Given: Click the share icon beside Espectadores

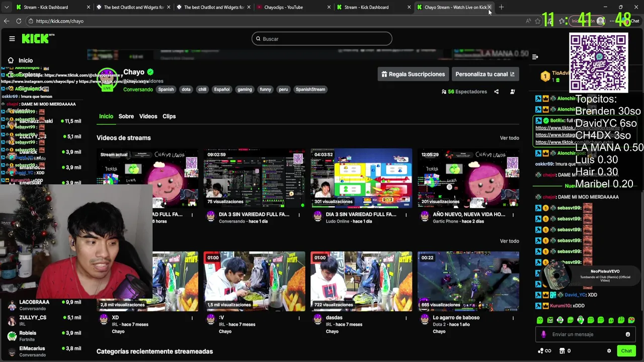Looking at the screenshot, I should 497,92.
